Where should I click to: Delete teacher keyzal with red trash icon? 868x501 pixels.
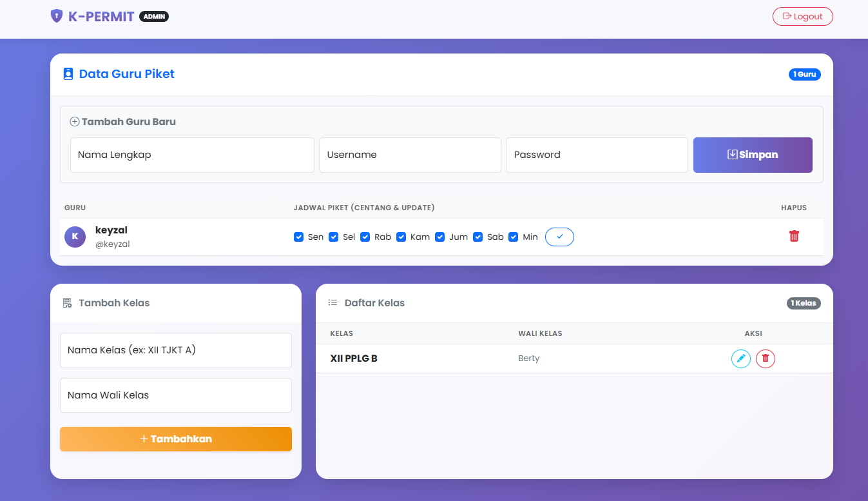pyautogui.click(x=794, y=236)
